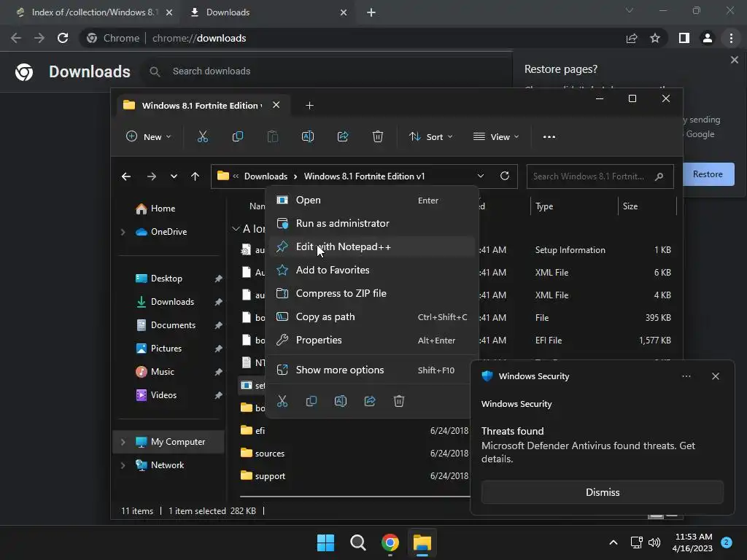Click the Delete icon in context menu bottom row
Screen dimensions: 747x560
[399, 401]
